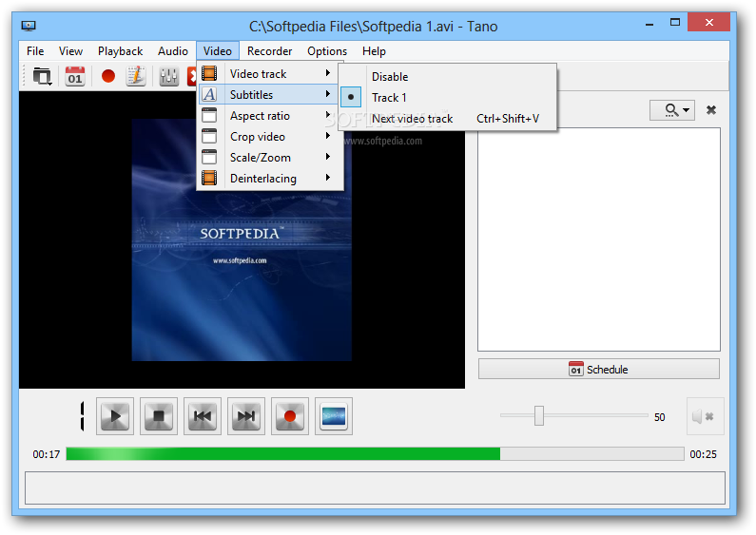Viewport: 756px width, 535px height.
Task: Click the total time 00:25
Action: [x=703, y=454]
